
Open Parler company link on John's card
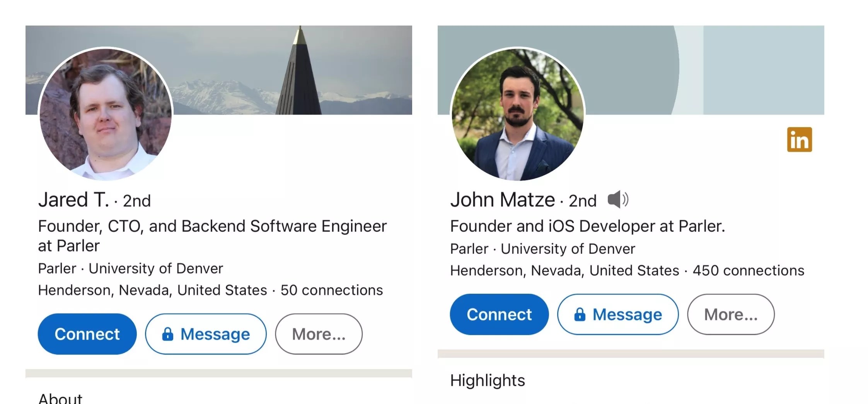469,249
